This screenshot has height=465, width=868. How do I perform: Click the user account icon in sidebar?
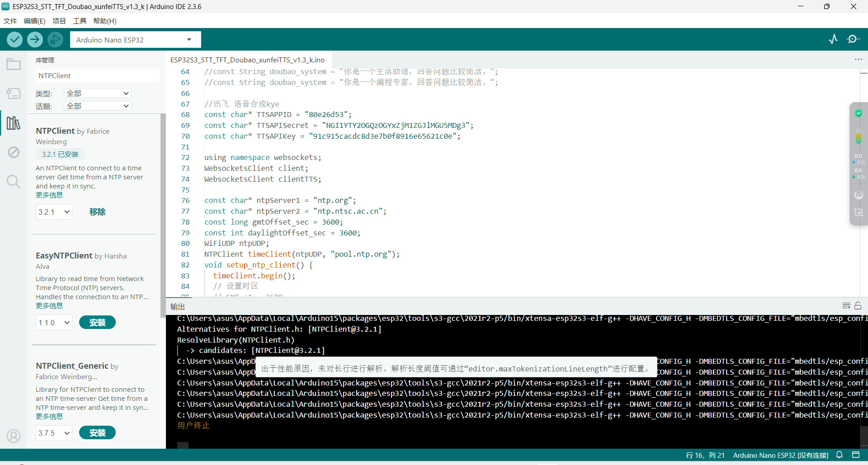point(14,436)
